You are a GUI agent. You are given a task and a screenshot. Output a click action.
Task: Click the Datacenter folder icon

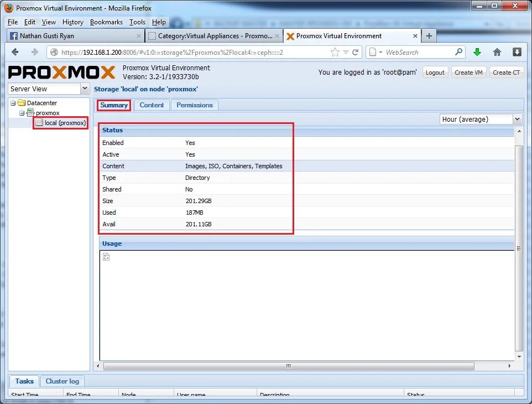click(x=22, y=102)
